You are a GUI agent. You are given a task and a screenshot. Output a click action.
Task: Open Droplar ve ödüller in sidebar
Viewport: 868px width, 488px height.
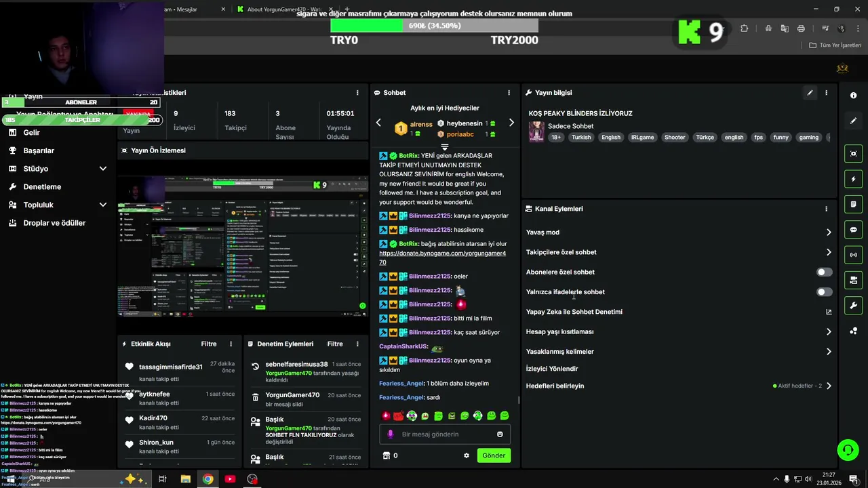[54, 223]
